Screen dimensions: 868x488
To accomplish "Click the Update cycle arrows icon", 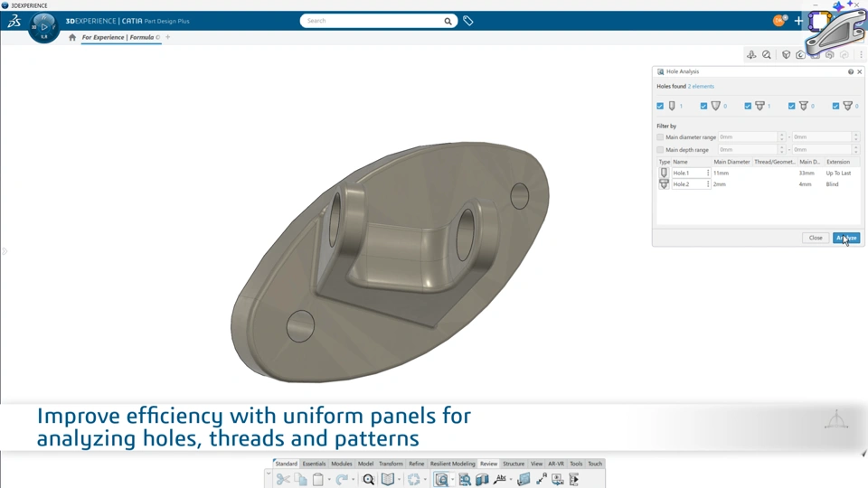I will pos(413,479).
